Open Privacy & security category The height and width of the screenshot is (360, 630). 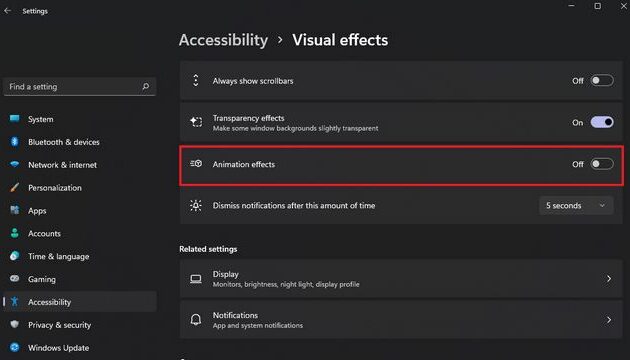coord(80,325)
